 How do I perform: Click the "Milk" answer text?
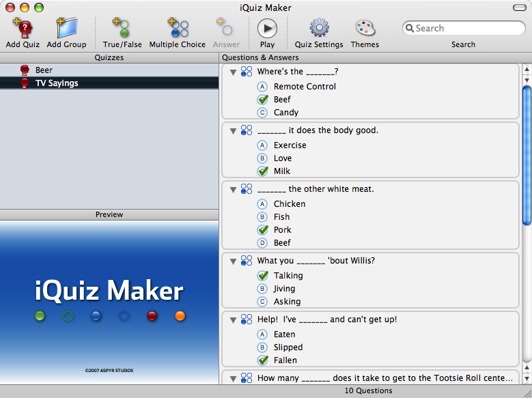[282, 171]
